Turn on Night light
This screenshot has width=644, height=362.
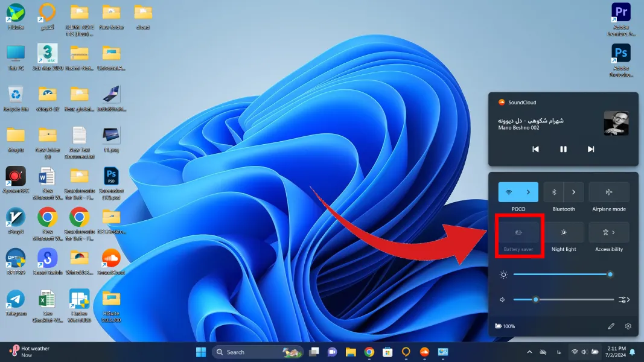click(564, 232)
